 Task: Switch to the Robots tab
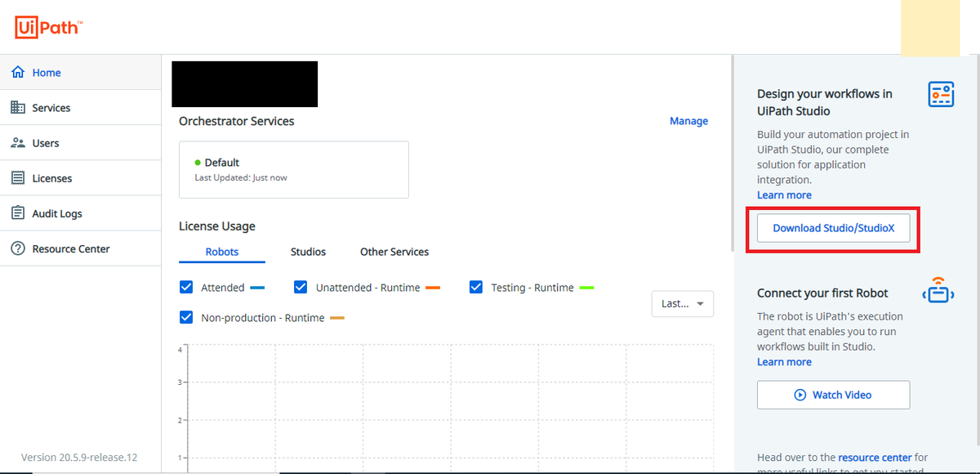222,252
